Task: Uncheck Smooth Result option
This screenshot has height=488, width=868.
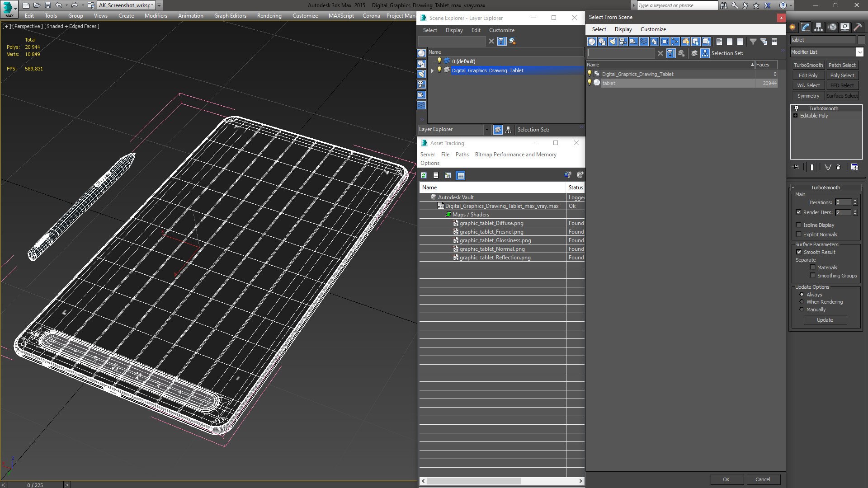Action: (799, 252)
